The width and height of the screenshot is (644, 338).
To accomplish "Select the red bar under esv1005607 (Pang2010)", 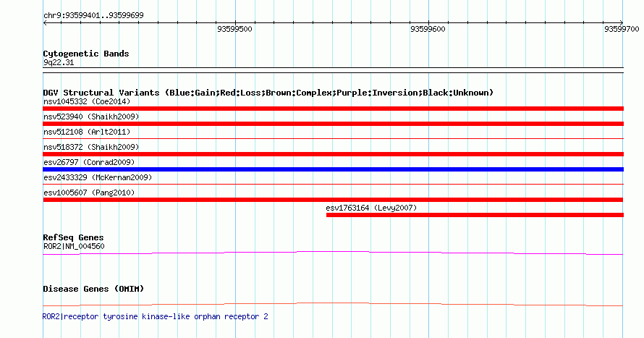I will (333, 200).
